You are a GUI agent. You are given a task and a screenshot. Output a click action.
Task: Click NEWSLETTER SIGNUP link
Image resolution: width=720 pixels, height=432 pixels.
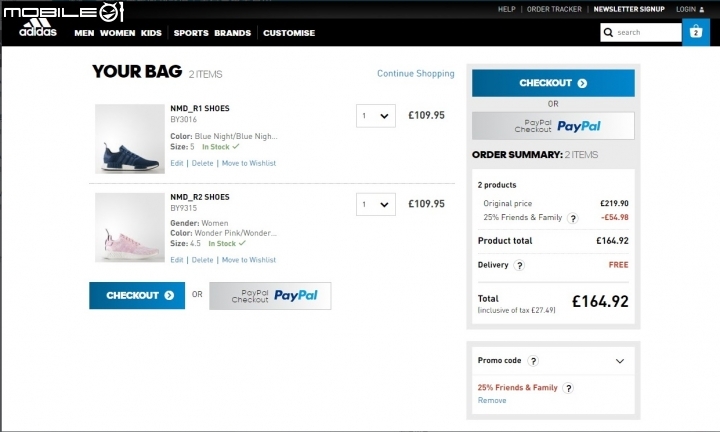(629, 9)
